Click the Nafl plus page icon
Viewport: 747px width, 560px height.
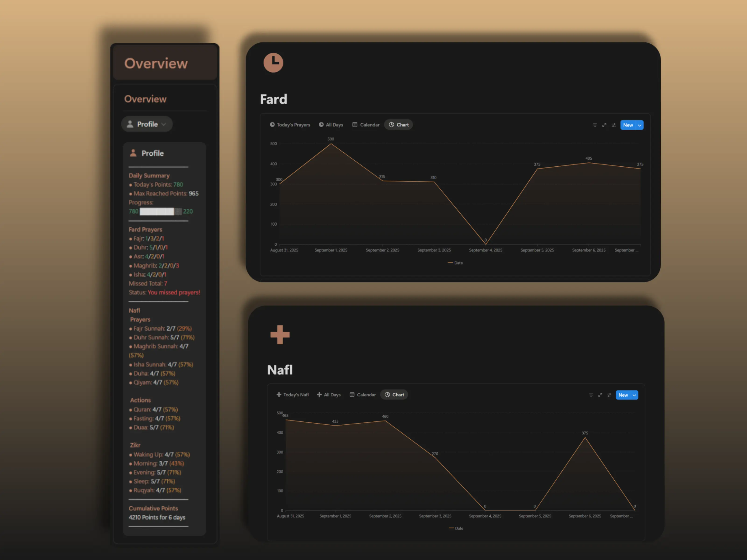[x=280, y=335]
